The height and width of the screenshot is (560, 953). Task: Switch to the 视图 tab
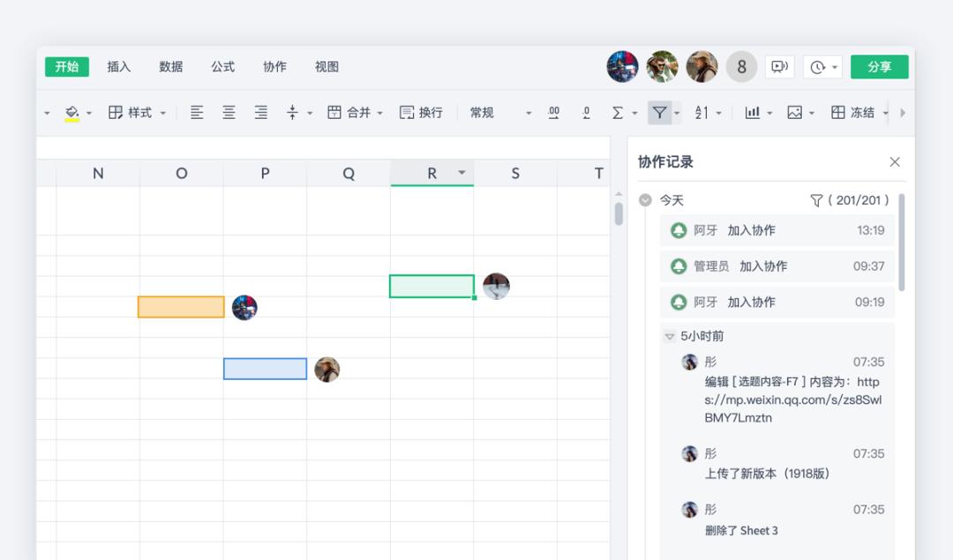tap(327, 67)
